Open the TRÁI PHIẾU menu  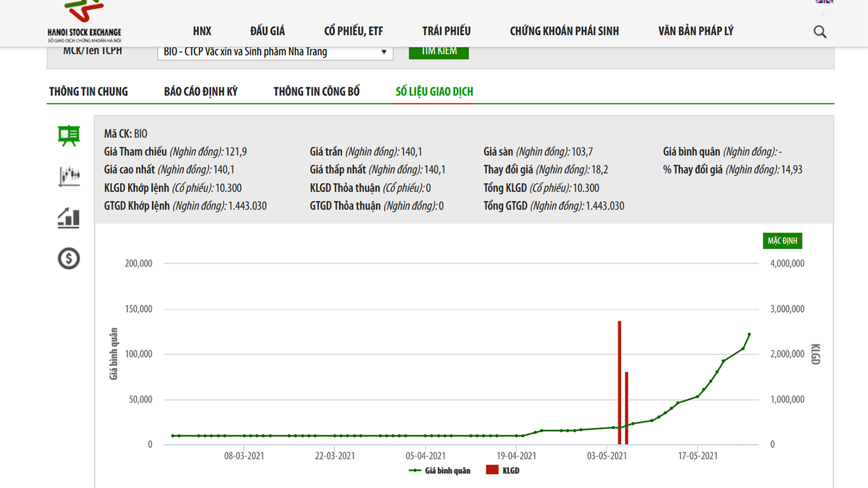(446, 31)
